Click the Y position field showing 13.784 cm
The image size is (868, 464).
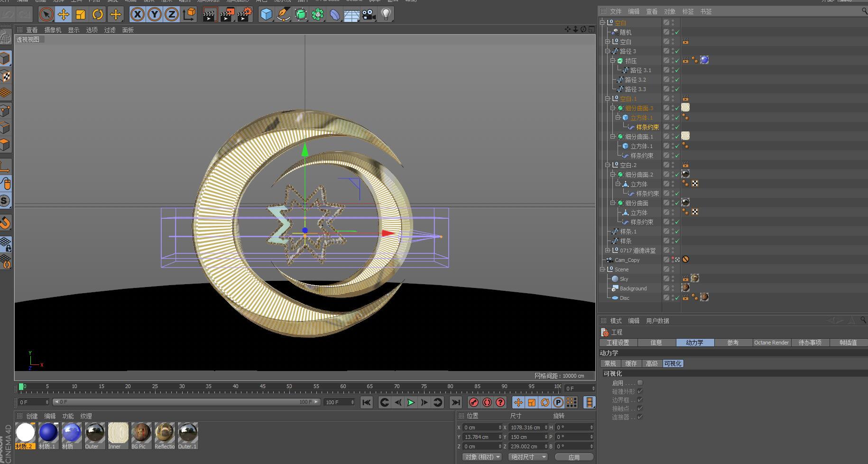(481, 437)
